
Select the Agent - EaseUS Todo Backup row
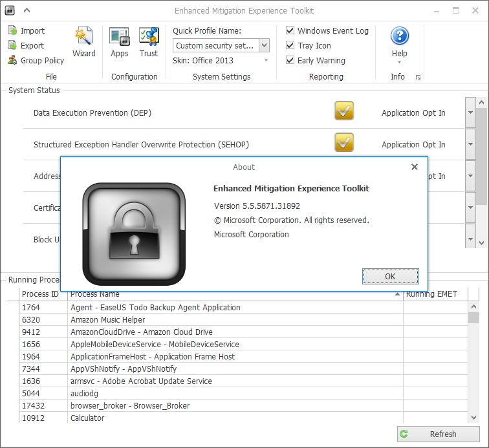[x=243, y=308]
